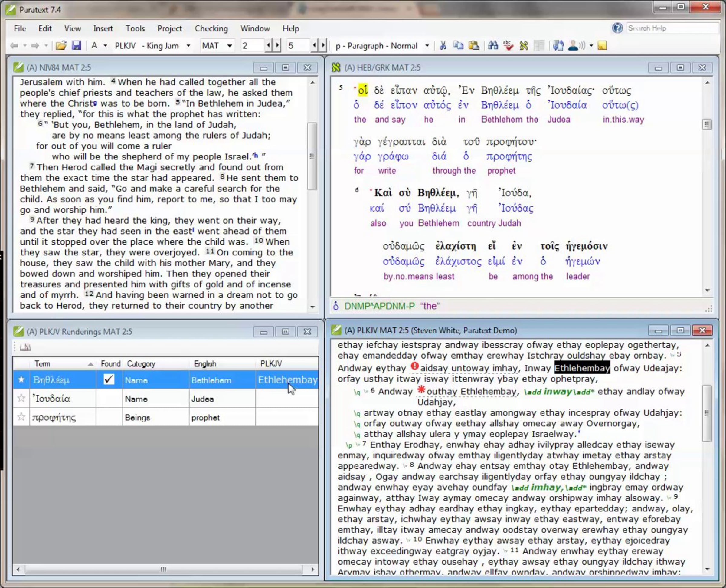This screenshot has height=588, width=726.
Task: Open the Checking menu
Action: click(211, 28)
